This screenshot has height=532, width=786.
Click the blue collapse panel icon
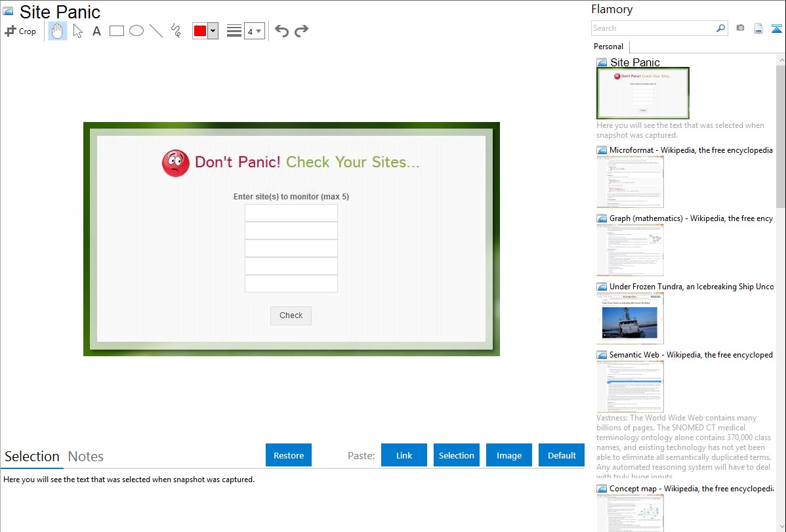tap(776, 28)
